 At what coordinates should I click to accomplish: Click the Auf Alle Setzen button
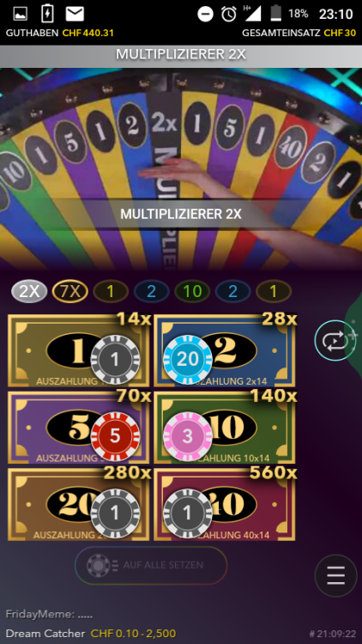pos(151,565)
